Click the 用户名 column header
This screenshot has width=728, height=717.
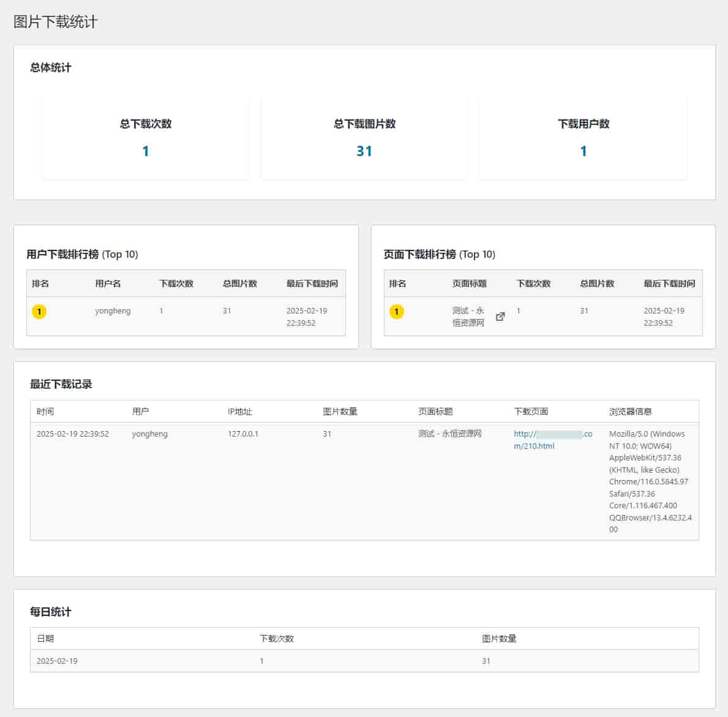108,283
